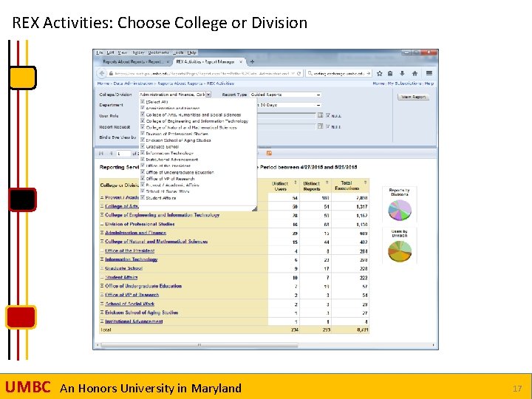Go to browser home page icon

tap(415, 73)
